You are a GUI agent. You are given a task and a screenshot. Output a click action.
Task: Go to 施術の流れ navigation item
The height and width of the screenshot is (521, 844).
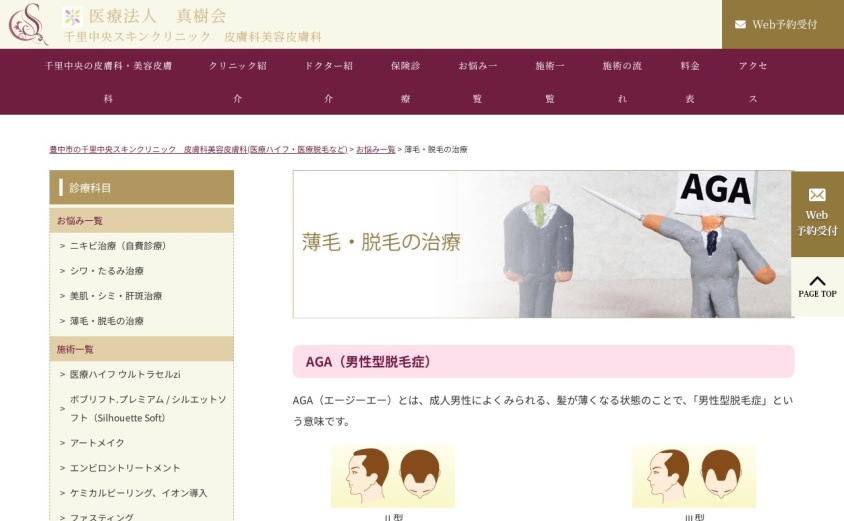click(622, 82)
